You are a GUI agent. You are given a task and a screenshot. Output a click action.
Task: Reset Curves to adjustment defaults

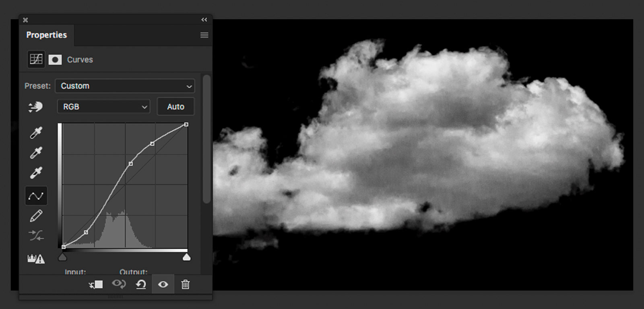pos(141,284)
